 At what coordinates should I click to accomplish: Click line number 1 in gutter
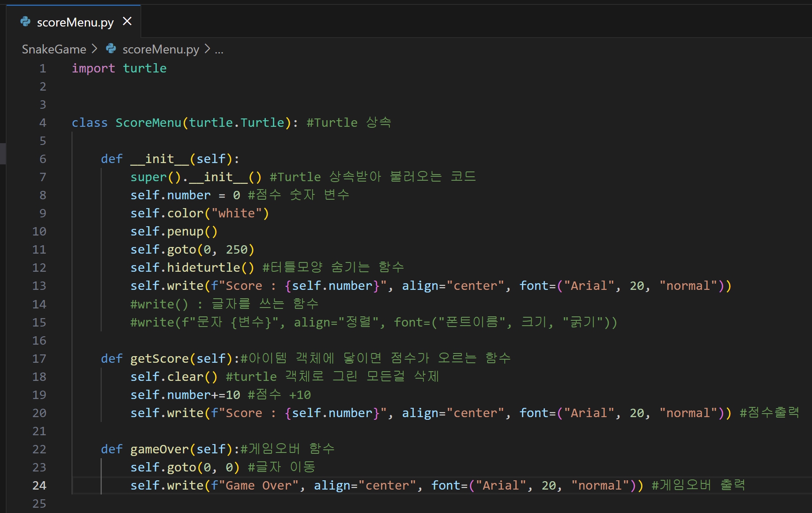coord(43,68)
